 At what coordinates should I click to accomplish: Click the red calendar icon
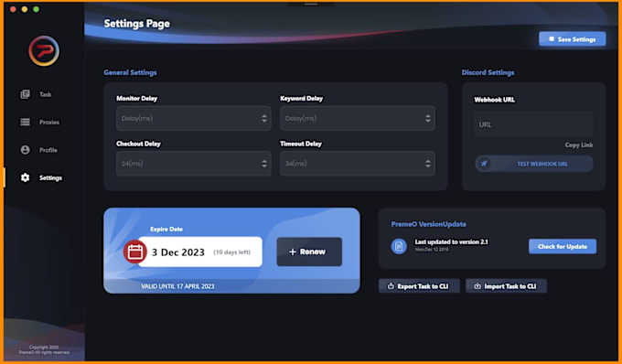click(134, 252)
